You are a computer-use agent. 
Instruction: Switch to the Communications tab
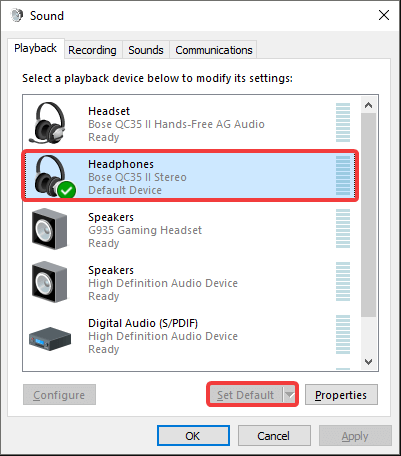pos(214,50)
